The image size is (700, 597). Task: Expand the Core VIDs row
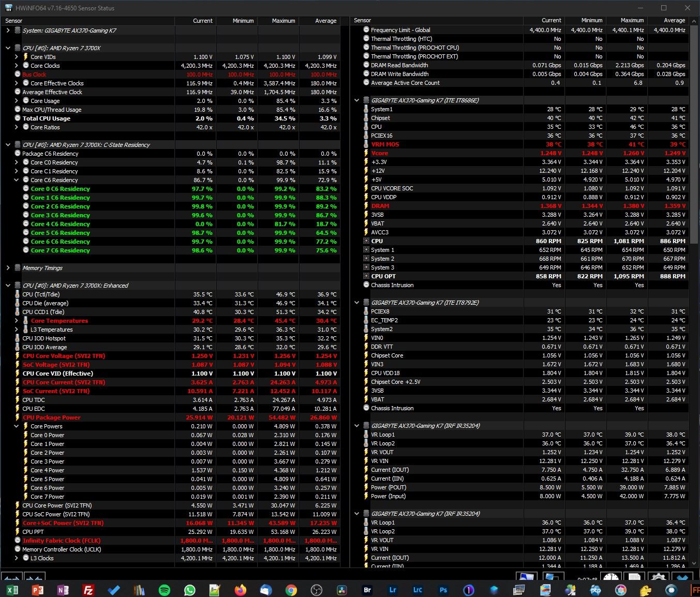(16, 57)
